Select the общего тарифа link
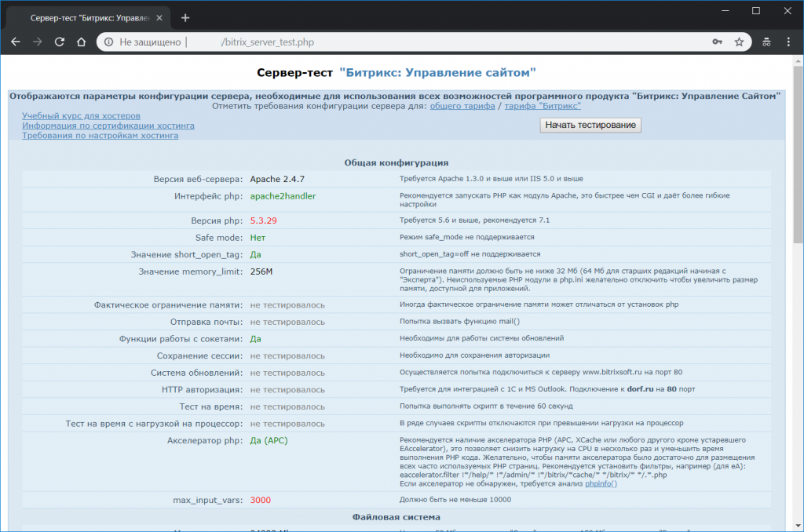The image size is (804, 532). (x=462, y=106)
